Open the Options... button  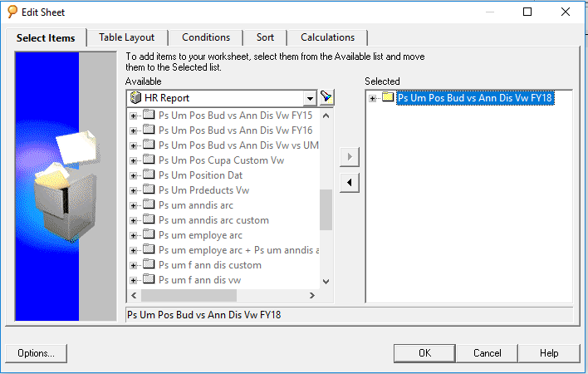pos(36,353)
